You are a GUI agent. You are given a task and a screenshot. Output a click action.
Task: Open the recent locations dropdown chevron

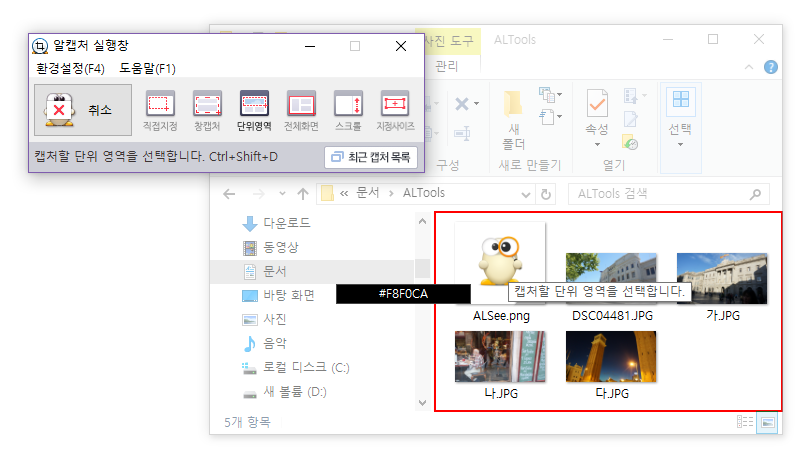[282, 194]
